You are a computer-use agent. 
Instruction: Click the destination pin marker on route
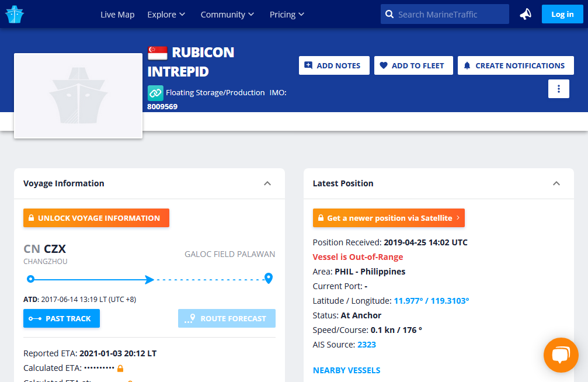click(x=269, y=279)
